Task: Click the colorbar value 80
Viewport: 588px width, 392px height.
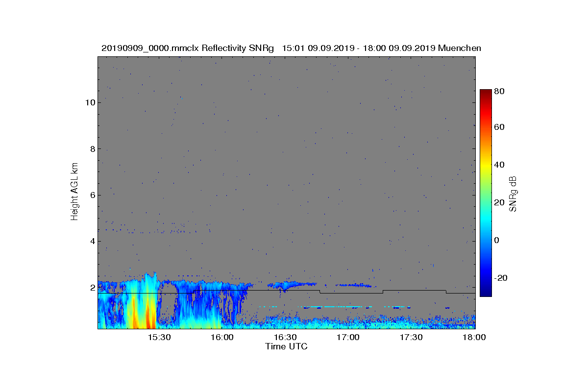Action: click(x=500, y=91)
